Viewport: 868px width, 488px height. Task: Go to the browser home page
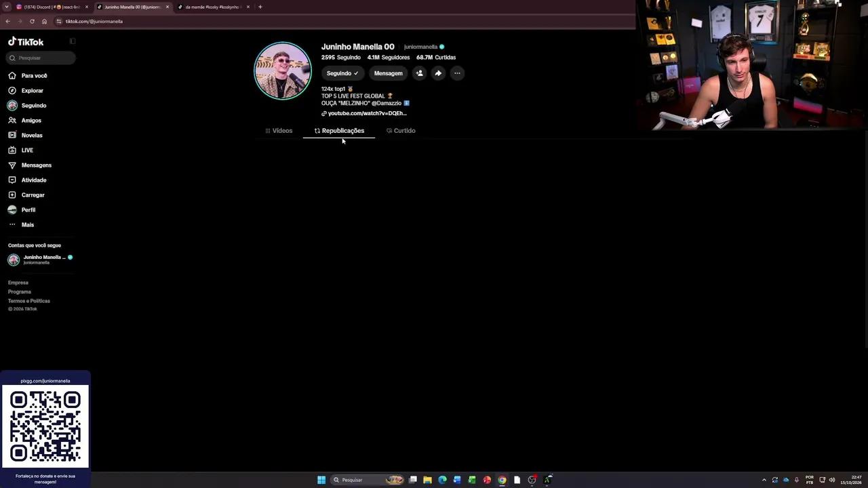pyautogui.click(x=45, y=21)
